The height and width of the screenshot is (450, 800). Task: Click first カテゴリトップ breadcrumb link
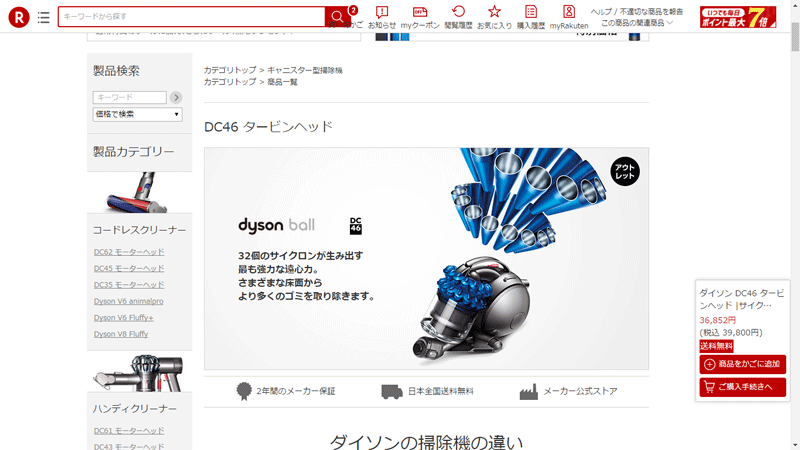click(x=230, y=70)
